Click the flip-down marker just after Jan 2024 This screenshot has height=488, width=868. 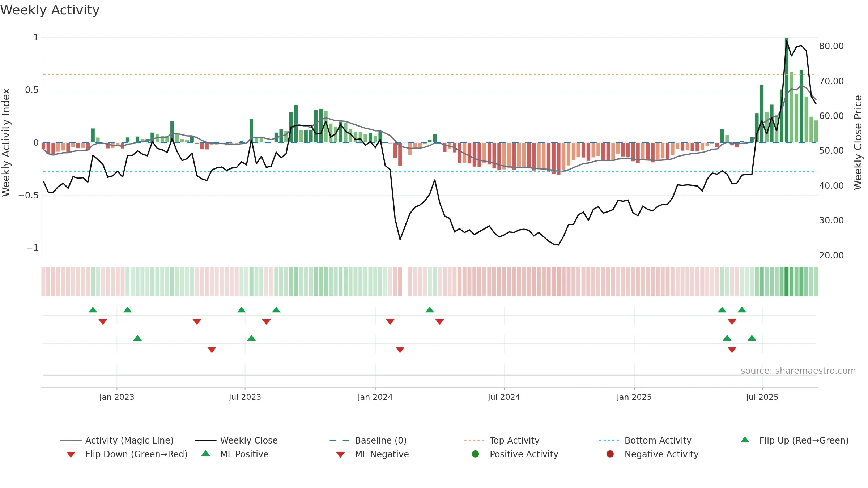click(x=390, y=321)
